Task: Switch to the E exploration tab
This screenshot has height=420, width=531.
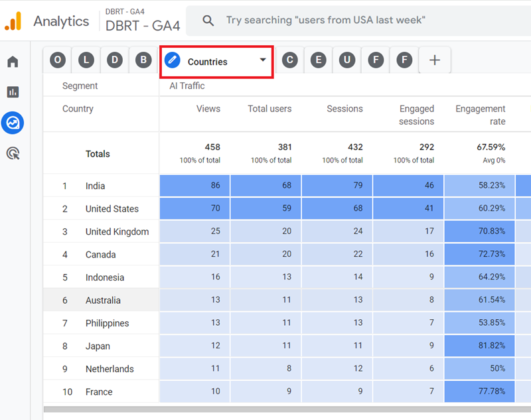Action: [318, 60]
